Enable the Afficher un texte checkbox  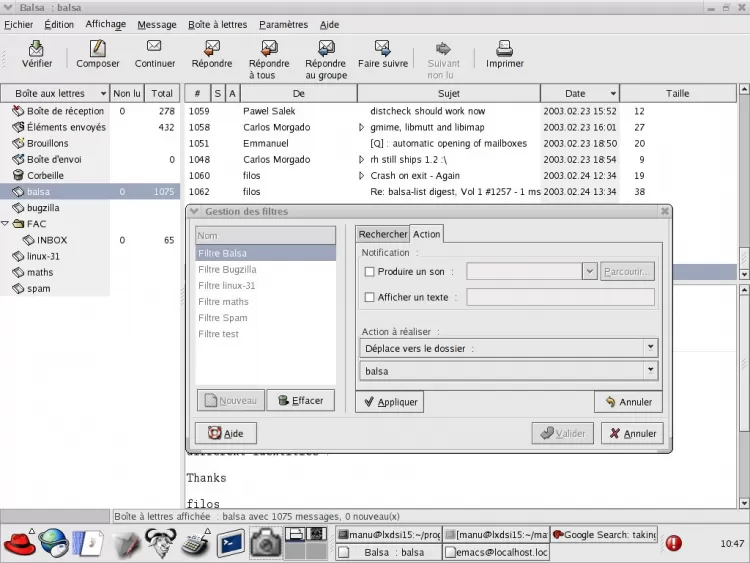(x=370, y=298)
